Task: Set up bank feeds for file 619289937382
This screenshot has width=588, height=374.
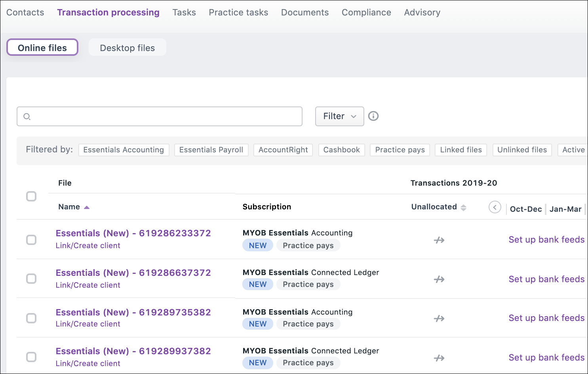Action: click(546, 357)
